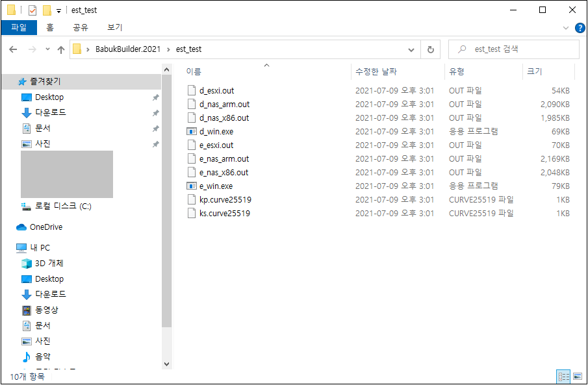The height and width of the screenshot is (385, 588).
Task: Refresh the est_test folder view
Action: click(x=431, y=49)
